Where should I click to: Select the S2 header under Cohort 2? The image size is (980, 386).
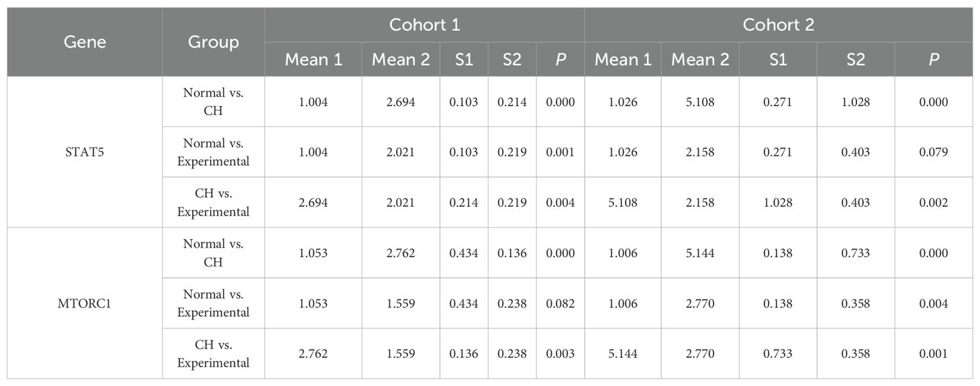855,59
